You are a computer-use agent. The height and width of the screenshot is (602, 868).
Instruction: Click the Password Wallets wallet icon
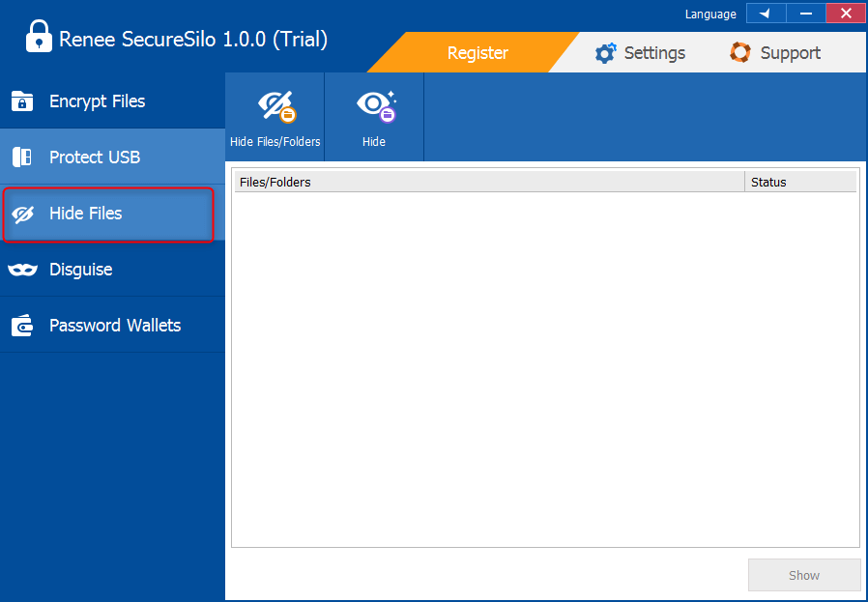(x=22, y=326)
